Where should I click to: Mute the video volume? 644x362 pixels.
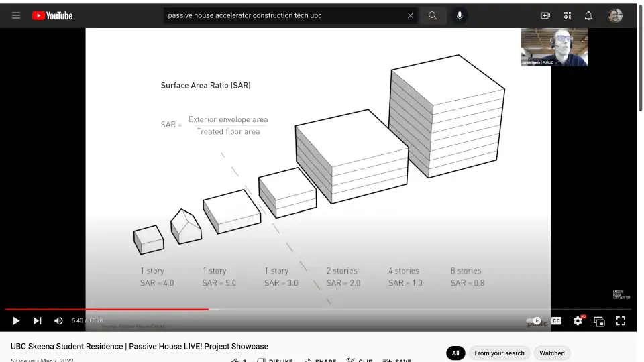pyautogui.click(x=58, y=321)
